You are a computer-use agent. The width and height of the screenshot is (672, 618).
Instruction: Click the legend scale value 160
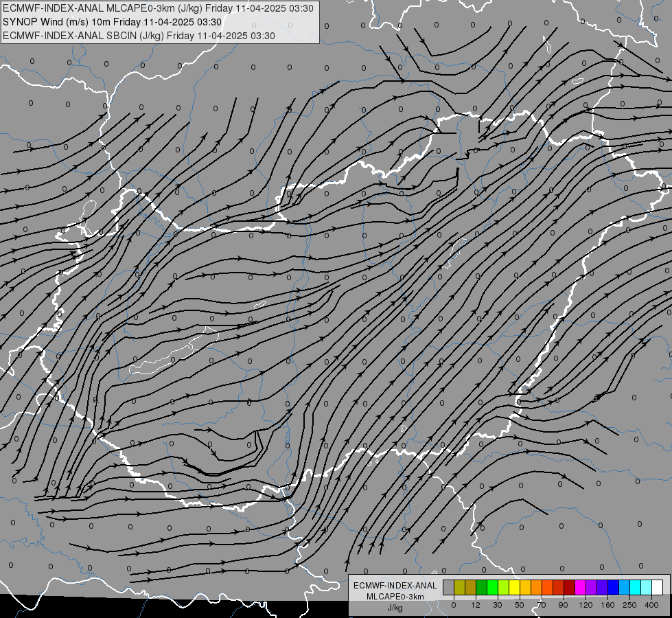(x=607, y=605)
